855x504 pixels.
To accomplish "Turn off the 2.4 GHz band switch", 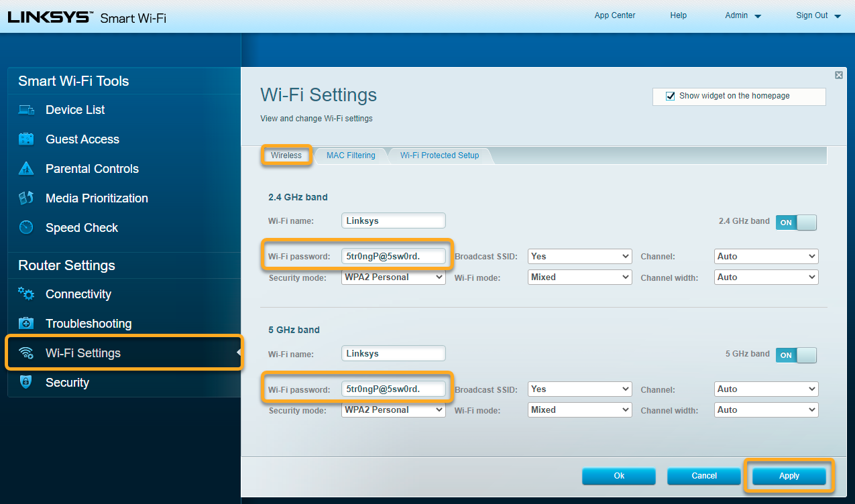I will click(797, 223).
